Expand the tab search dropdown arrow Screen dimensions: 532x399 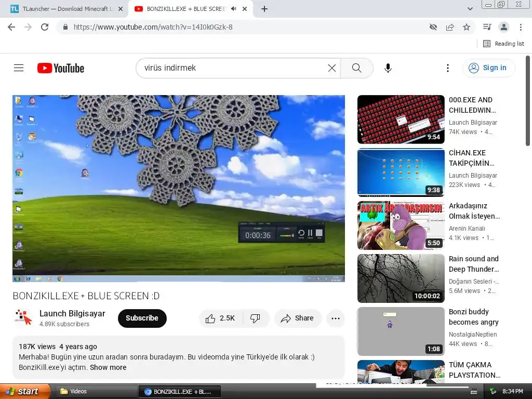[470, 9]
